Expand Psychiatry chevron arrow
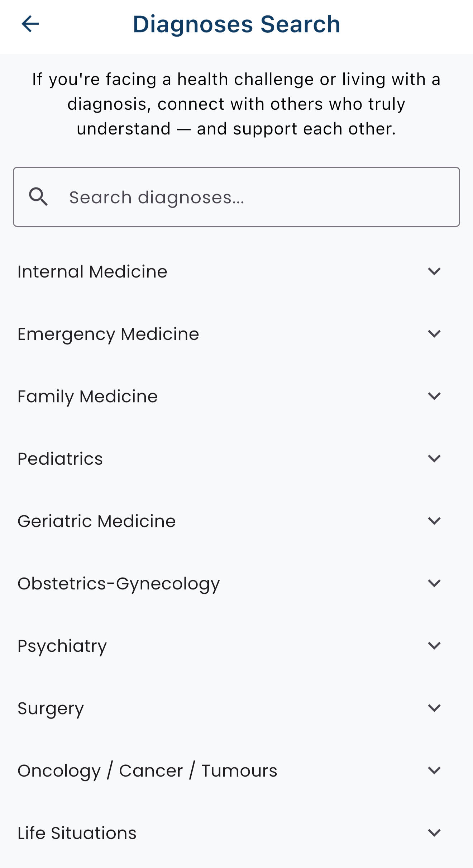Viewport: 473px width, 868px height. (434, 646)
